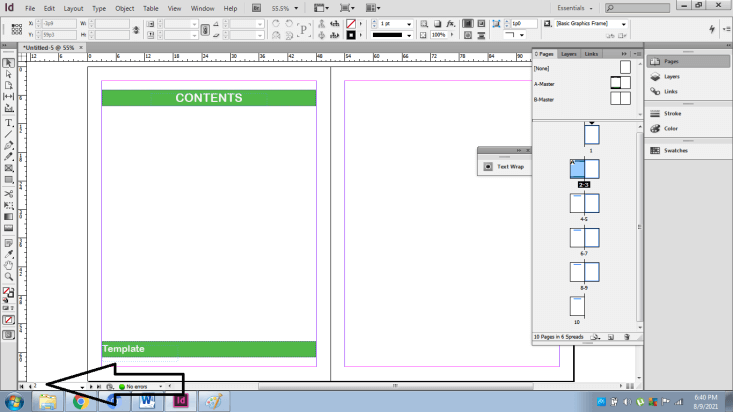Open Basic Graphics Frame object style dropdown

[x=623, y=24]
